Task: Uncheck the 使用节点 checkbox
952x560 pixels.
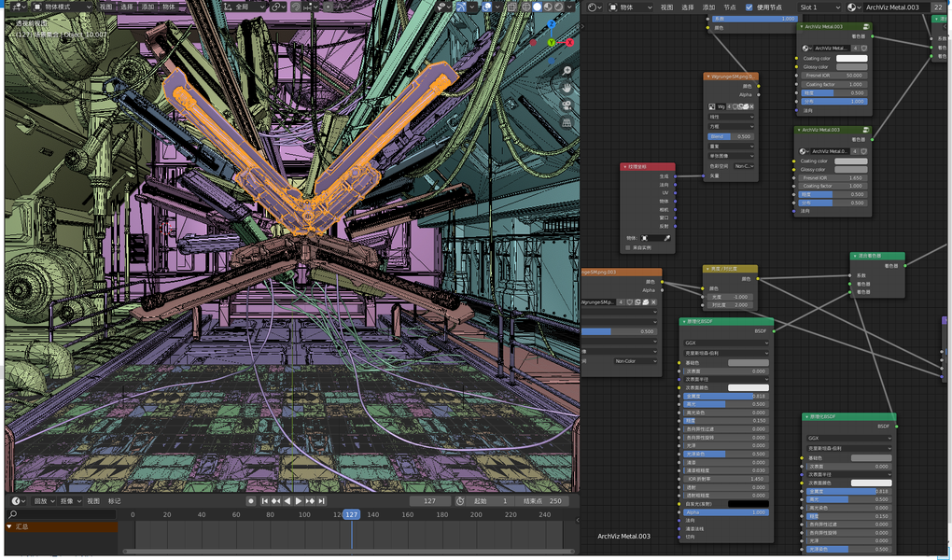Action: (749, 7)
